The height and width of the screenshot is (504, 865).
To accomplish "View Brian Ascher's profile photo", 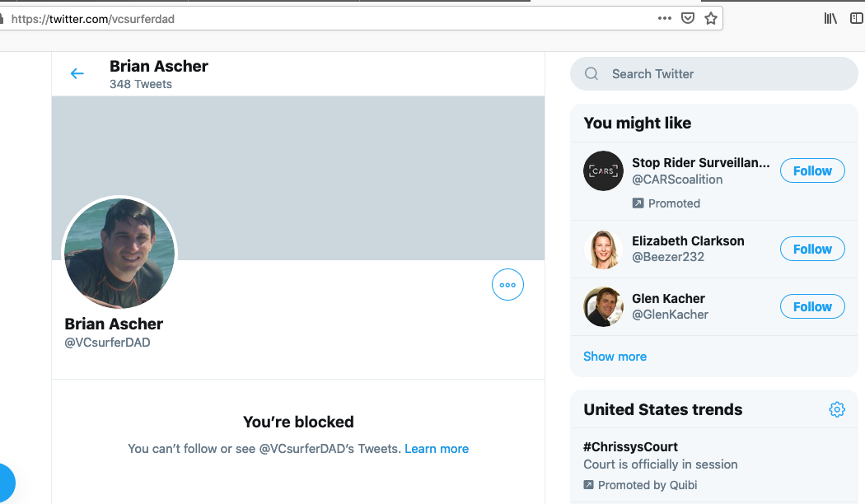I will click(x=119, y=253).
